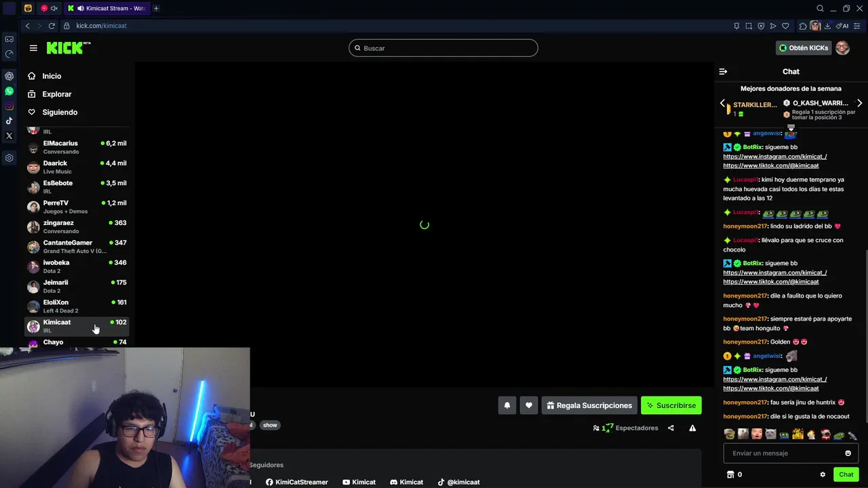
Task: Expand the donor leaderboard handle
Action: pos(791,127)
